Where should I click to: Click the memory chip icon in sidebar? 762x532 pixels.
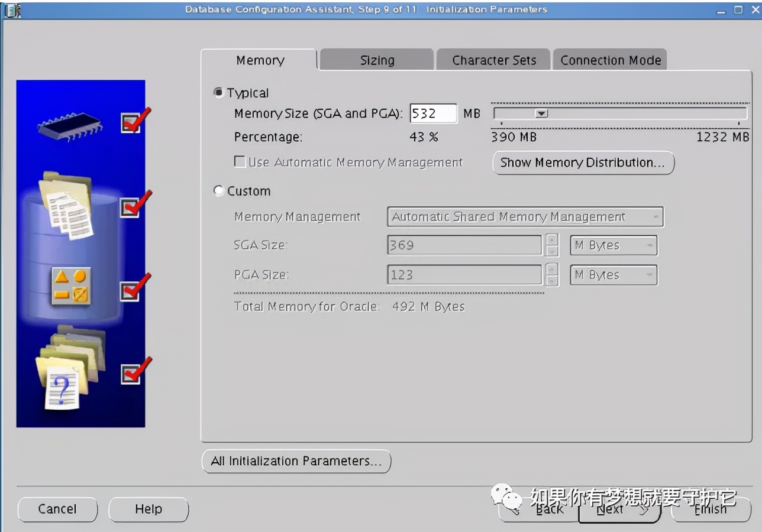tap(69, 125)
